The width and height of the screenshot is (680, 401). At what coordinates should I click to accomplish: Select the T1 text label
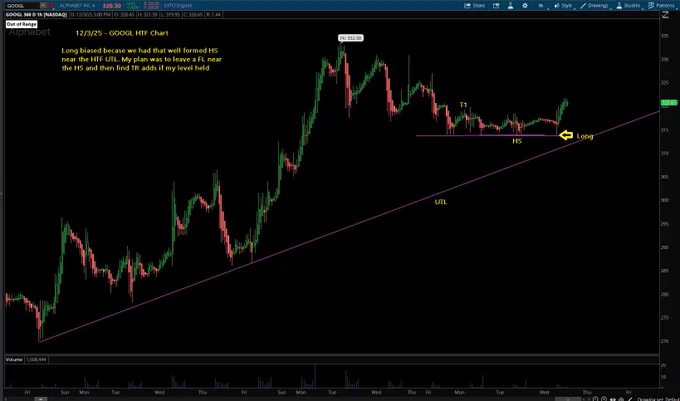pyautogui.click(x=464, y=105)
